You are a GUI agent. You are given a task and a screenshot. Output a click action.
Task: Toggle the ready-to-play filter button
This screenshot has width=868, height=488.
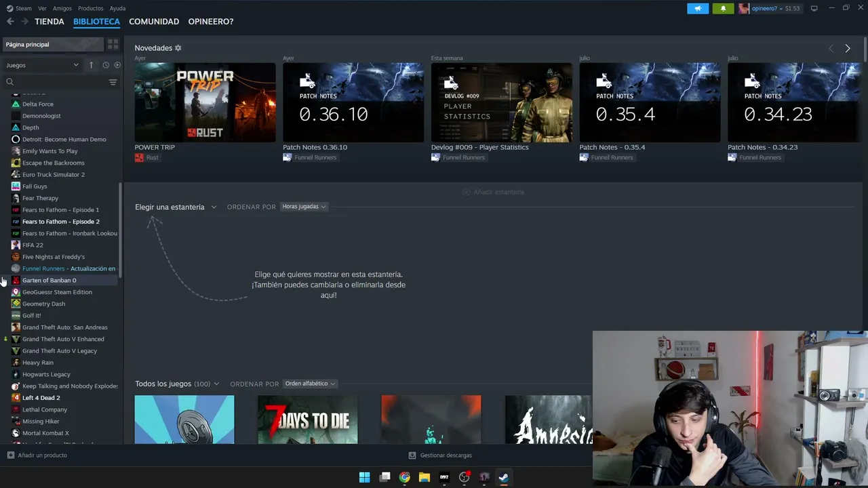pos(117,65)
